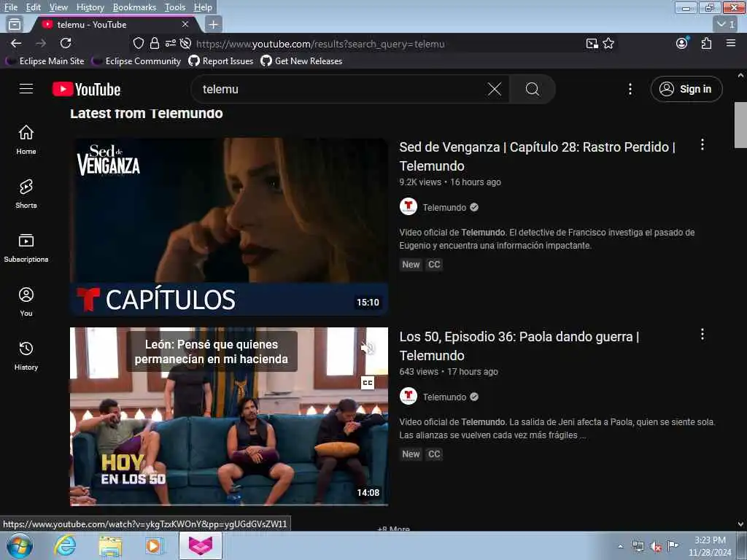747x560 pixels.
Task: Click the blocked autoplay icon in address bar
Action: [186, 43]
